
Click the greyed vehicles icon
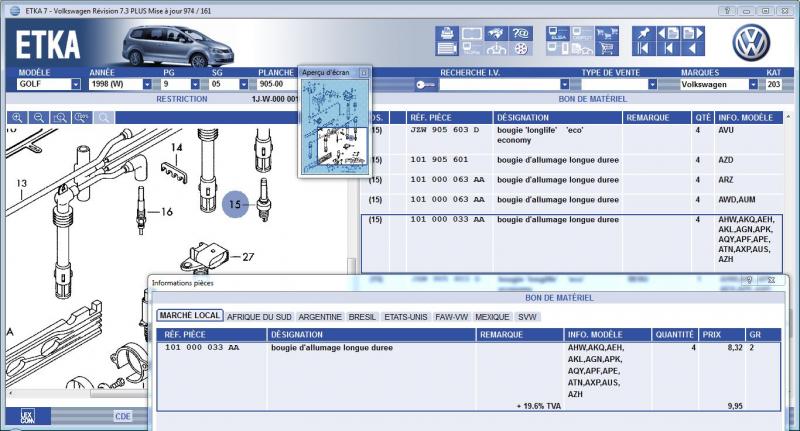coord(582,49)
